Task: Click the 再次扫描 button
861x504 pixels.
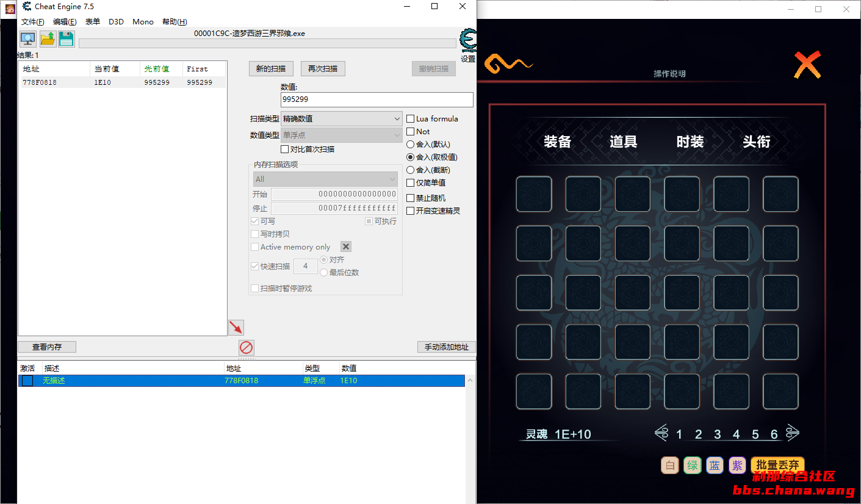Action: click(x=323, y=69)
